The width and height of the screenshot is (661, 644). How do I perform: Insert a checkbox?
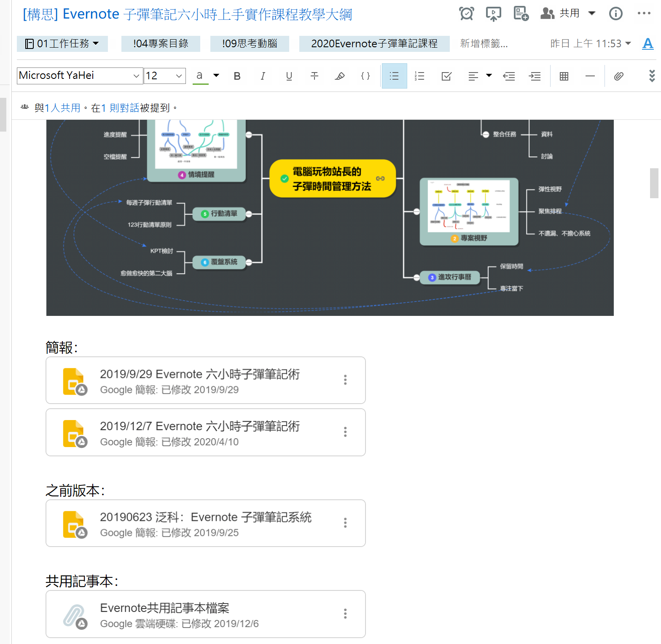tap(446, 76)
